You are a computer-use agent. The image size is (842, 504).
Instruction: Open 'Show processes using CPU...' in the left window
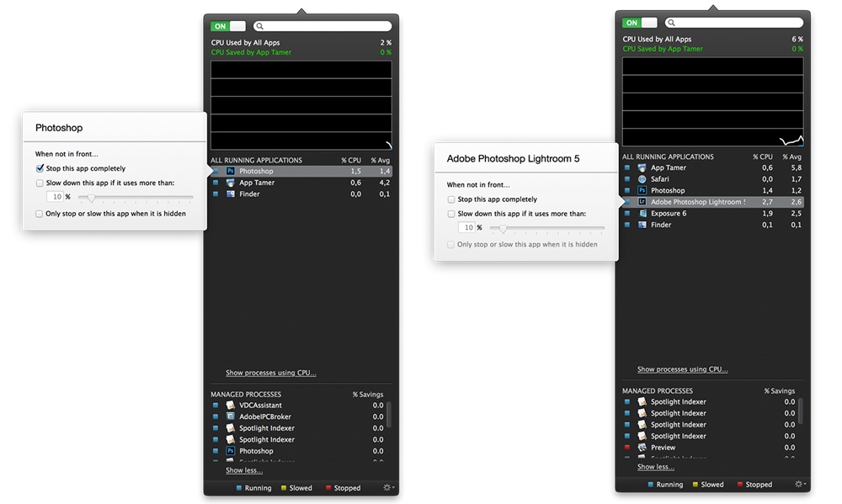(271, 373)
